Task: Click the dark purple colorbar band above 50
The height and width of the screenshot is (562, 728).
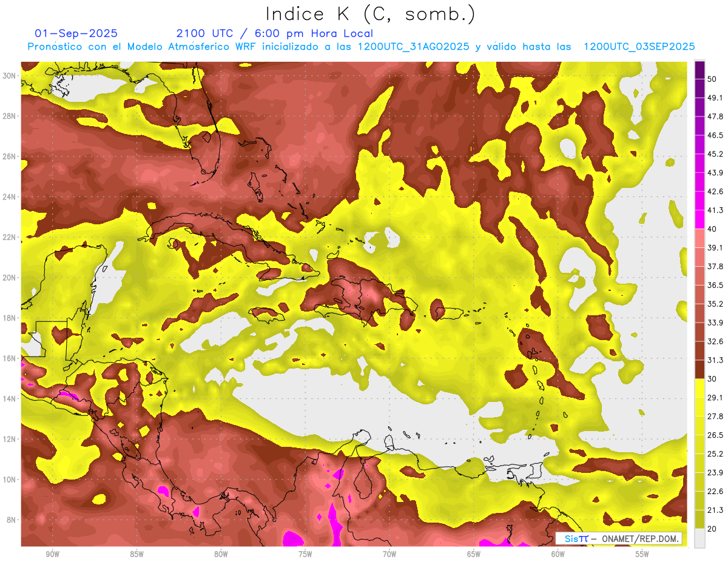Action: pos(699,70)
